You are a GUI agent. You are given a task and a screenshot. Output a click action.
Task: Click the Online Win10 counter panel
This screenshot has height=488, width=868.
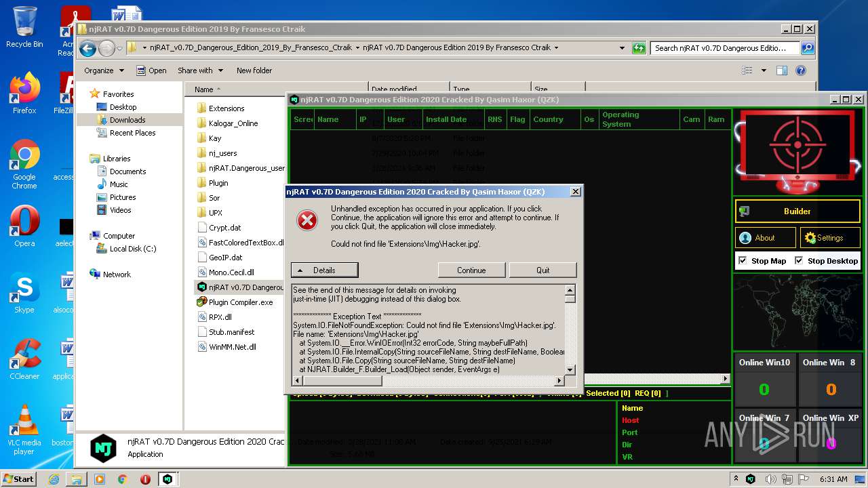tap(764, 380)
